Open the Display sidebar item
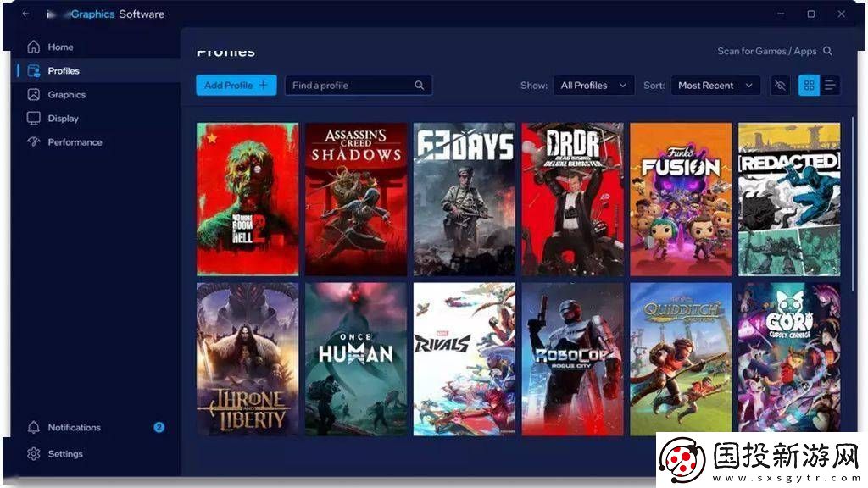 pos(63,119)
